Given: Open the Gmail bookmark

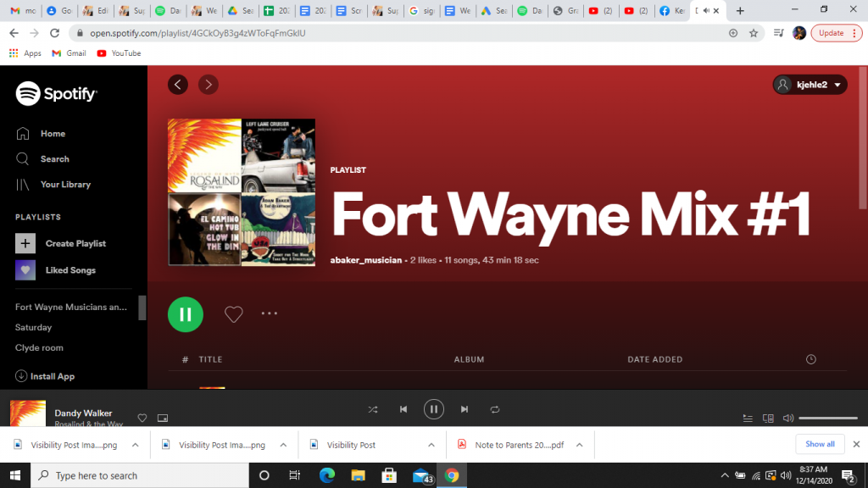Looking at the screenshot, I should point(69,53).
